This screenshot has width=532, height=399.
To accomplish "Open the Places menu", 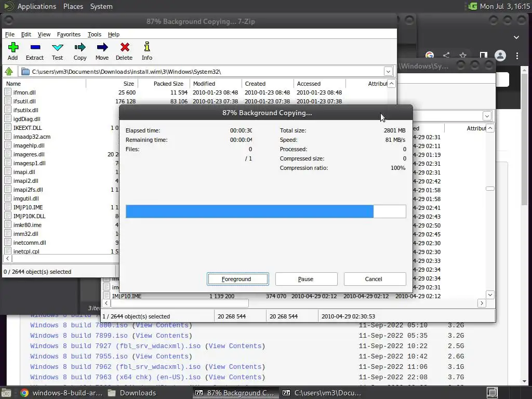I will 73,6.
